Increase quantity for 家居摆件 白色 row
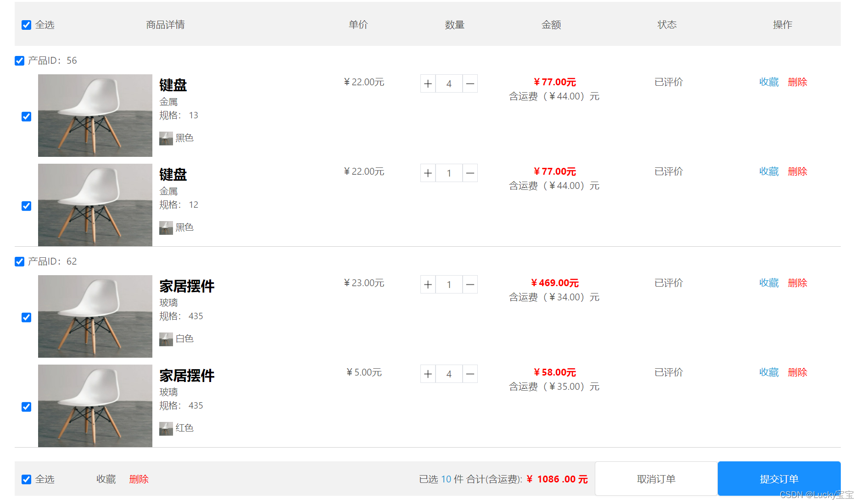Screen dimensions: 861x504 point(428,284)
